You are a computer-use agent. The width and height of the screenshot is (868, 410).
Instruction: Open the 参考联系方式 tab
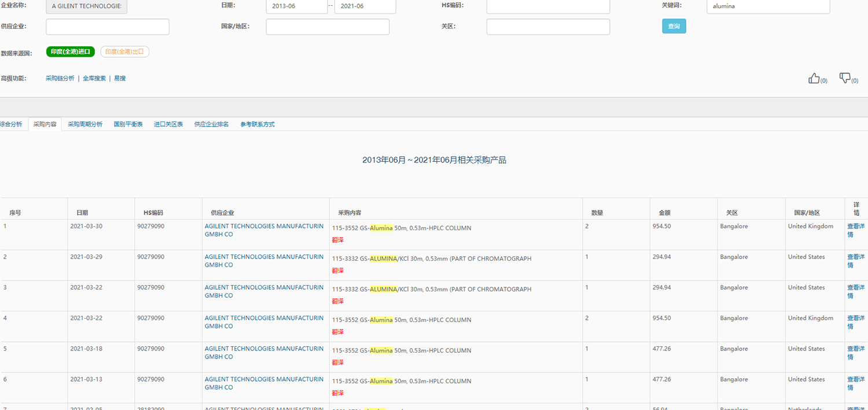click(258, 124)
